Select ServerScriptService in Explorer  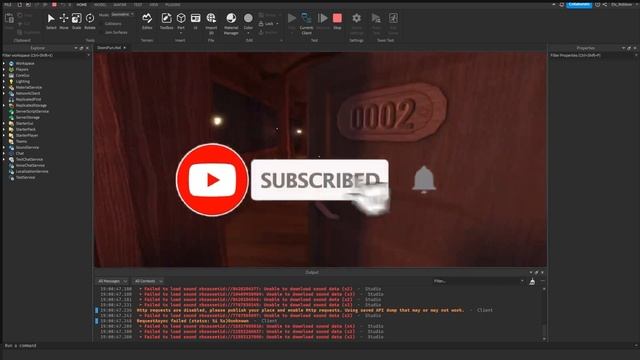(x=32, y=111)
